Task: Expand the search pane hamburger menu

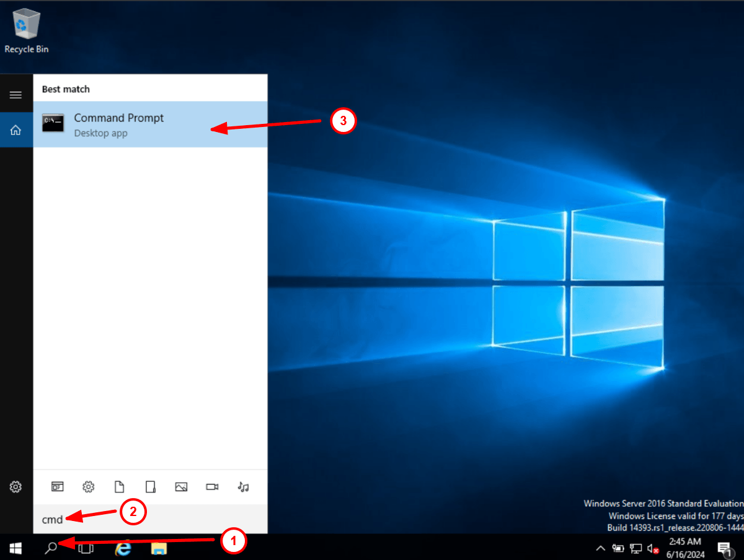Action: pyautogui.click(x=15, y=95)
